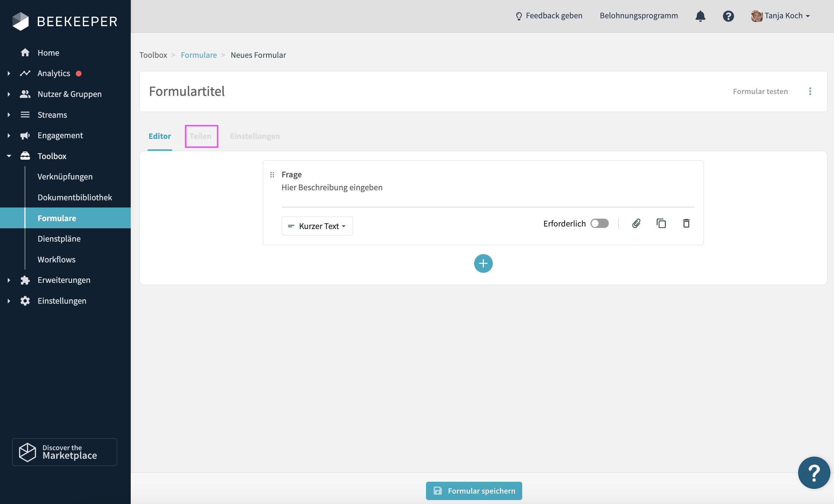Image resolution: width=834 pixels, height=504 pixels.
Task: Open floating help bubble at bottom right
Action: [x=814, y=473]
